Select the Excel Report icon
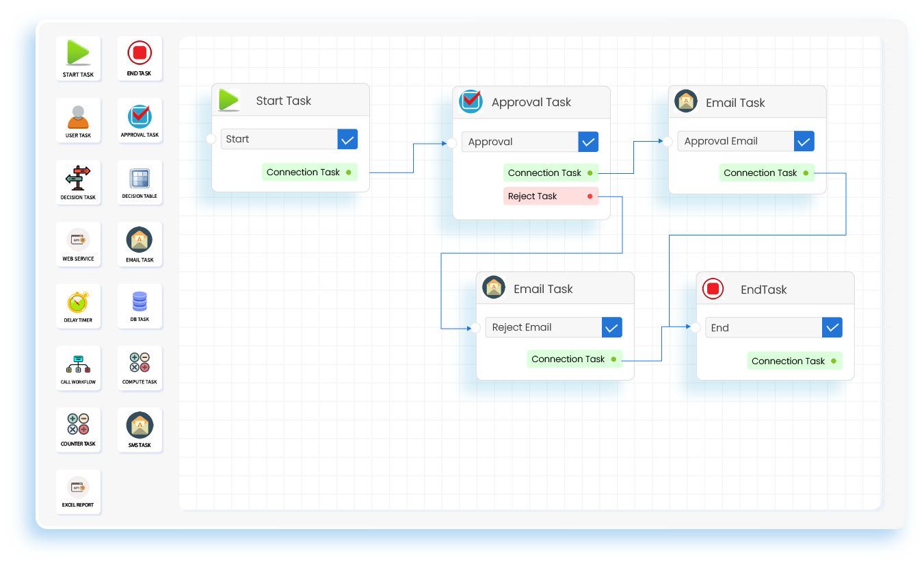 click(78, 487)
